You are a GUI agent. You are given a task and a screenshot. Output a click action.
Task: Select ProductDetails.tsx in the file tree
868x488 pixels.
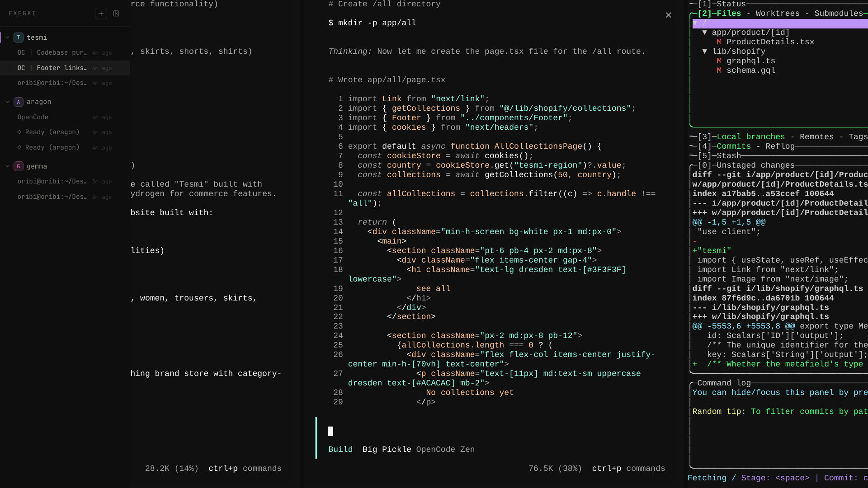[770, 42]
